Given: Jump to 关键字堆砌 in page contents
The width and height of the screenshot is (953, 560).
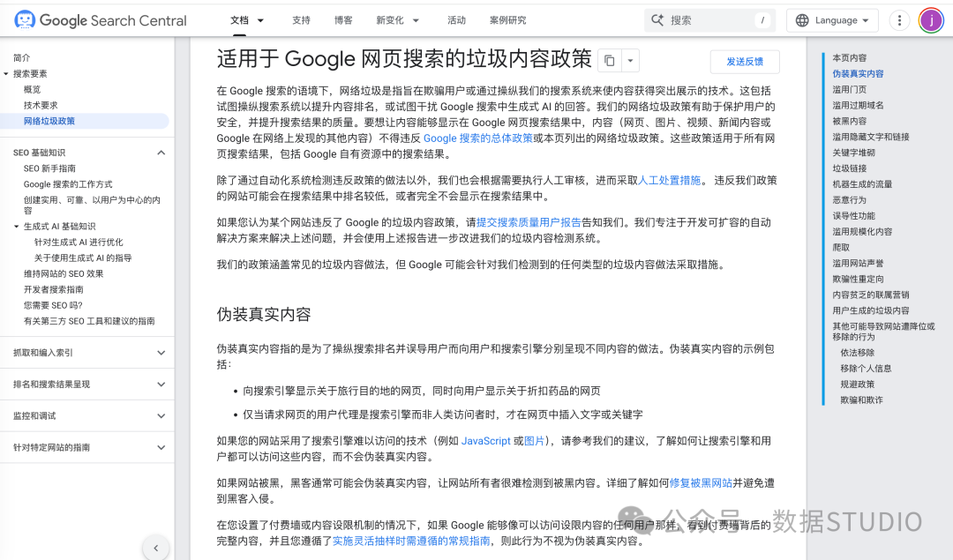Looking at the screenshot, I should (853, 153).
